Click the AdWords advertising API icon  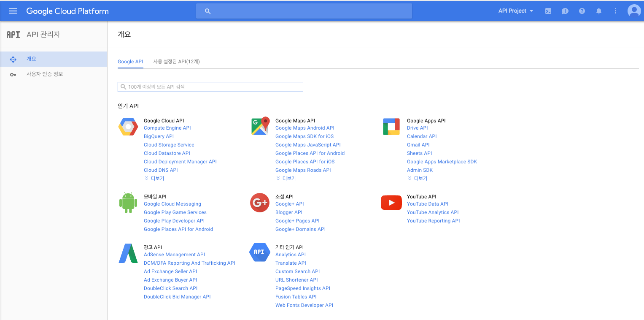tap(128, 253)
